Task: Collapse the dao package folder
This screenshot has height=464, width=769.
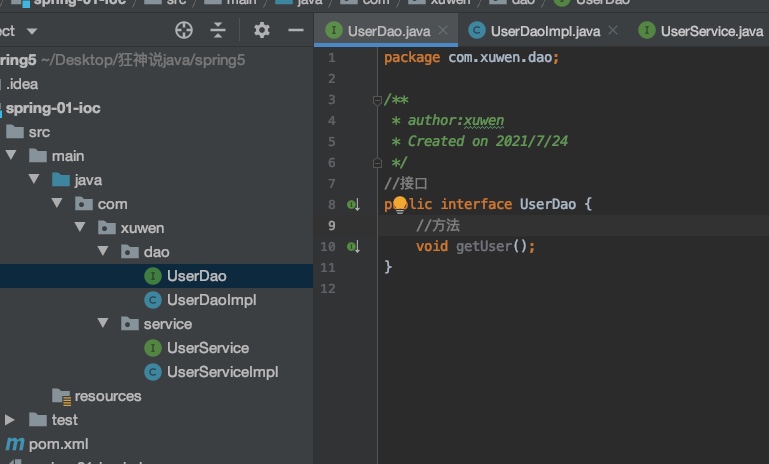Action: point(103,252)
